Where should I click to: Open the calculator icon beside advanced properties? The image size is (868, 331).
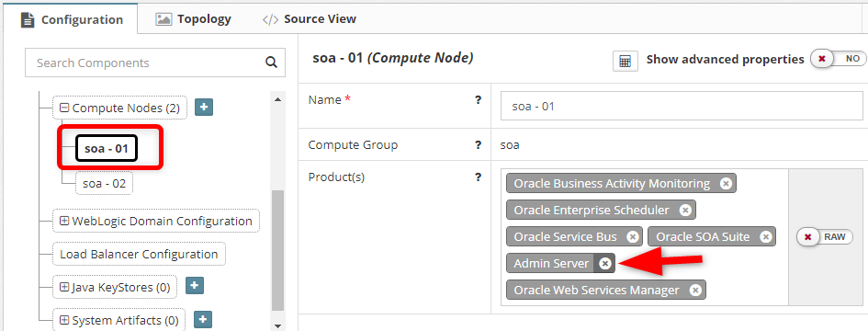click(625, 61)
